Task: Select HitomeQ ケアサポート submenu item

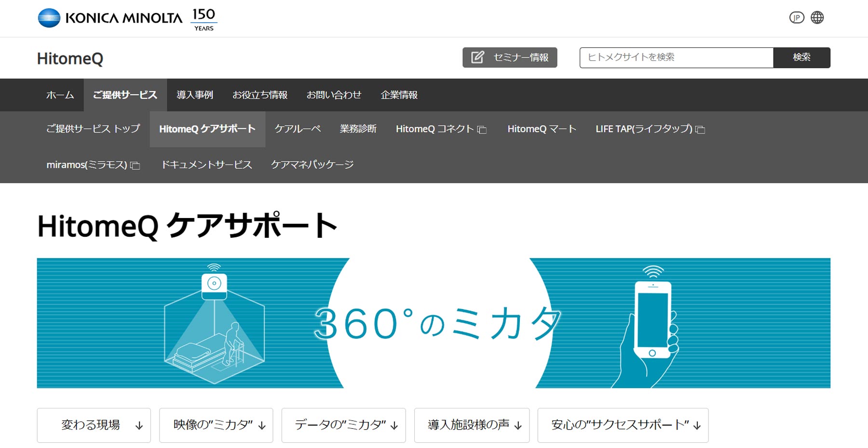Action: 207,129
